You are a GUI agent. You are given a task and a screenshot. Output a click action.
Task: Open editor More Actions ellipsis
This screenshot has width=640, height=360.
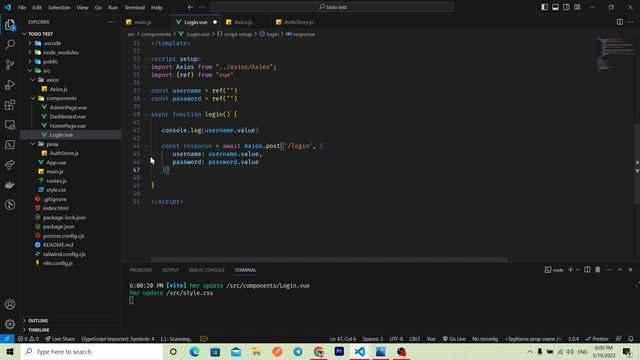(631, 22)
